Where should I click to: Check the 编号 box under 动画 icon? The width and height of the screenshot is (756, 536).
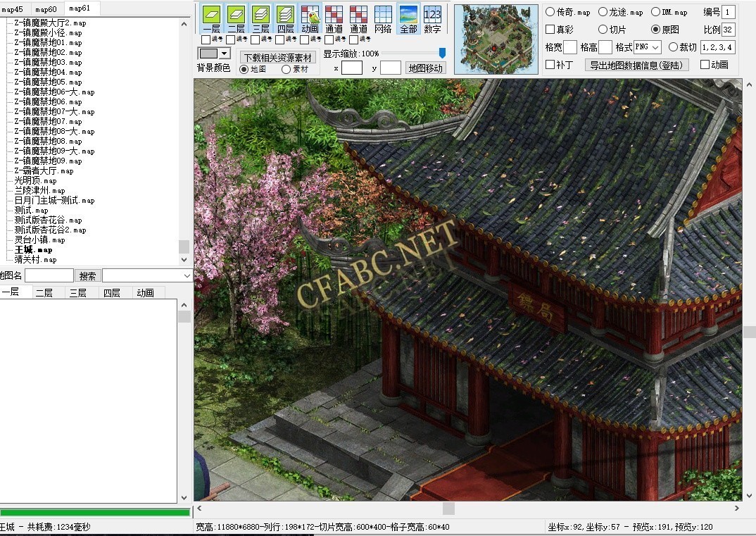click(x=305, y=39)
